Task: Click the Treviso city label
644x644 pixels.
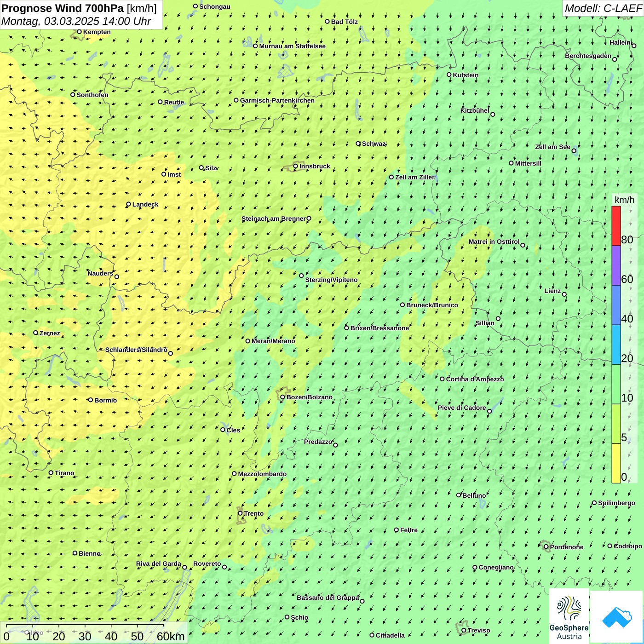Action: pyautogui.click(x=479, y=630)
